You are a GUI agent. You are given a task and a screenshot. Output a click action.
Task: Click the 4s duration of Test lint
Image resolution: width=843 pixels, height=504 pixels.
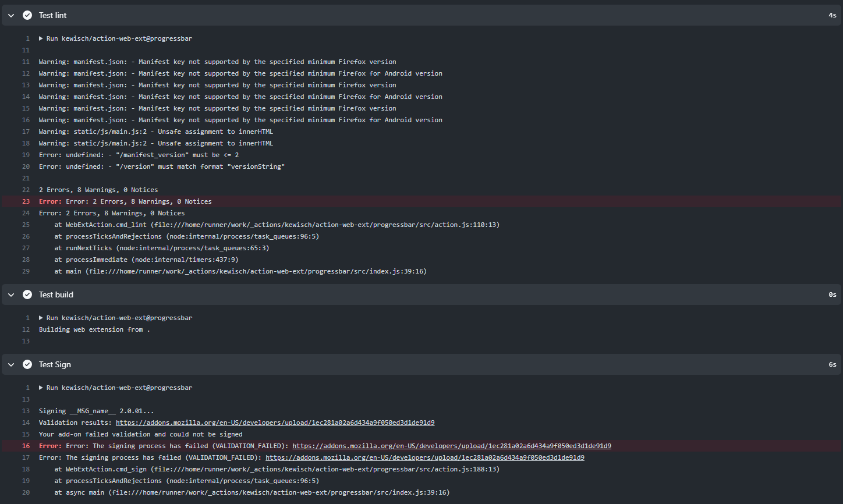[833, 15]
